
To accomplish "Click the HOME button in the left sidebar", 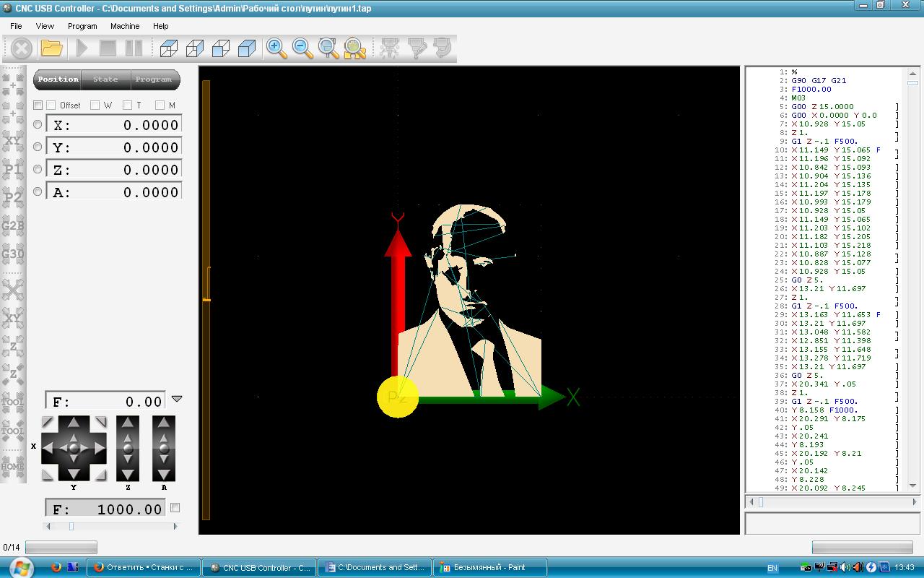I will 13,466.
